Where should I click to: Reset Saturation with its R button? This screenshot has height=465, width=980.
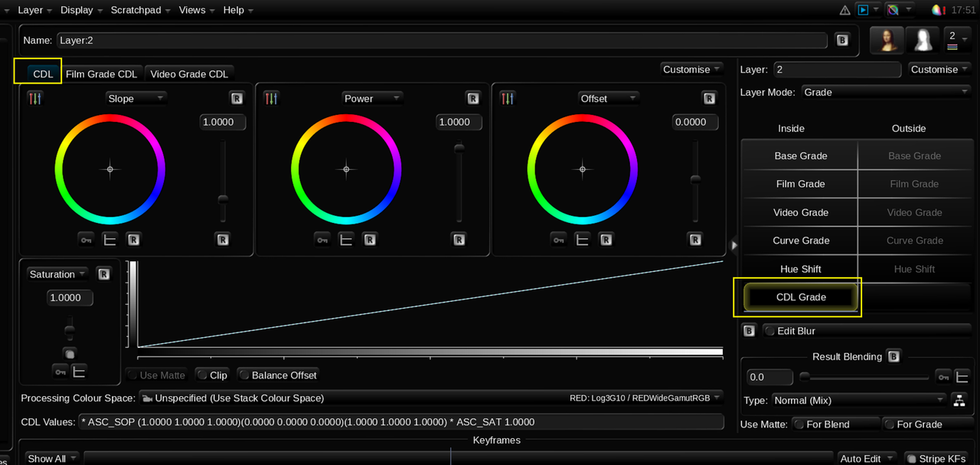click(104, 274)
